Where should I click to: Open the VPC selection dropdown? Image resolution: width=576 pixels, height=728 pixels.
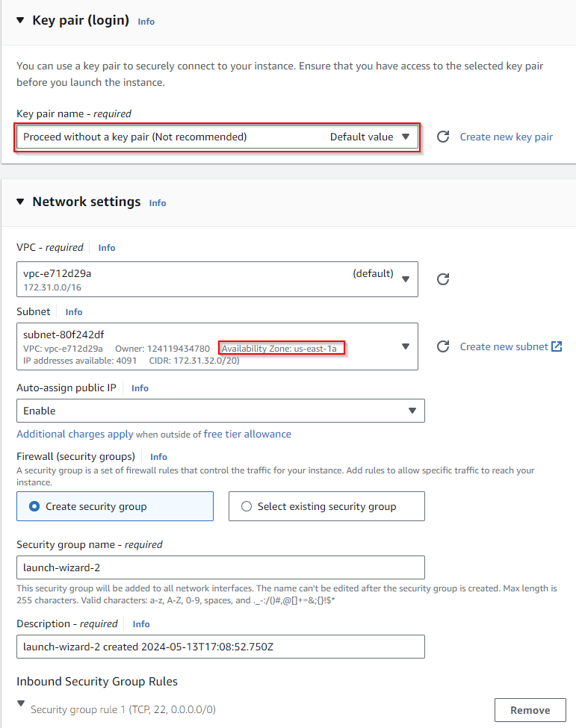pyautogui.click(x=217, y=279)
